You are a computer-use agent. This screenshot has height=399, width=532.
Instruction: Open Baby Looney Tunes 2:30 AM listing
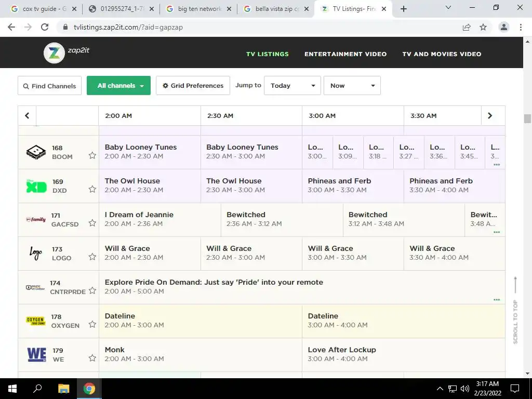point(251,152)
